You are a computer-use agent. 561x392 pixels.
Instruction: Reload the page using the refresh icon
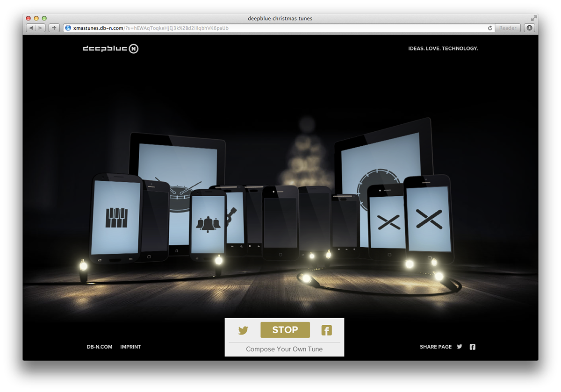click(490, 28)
